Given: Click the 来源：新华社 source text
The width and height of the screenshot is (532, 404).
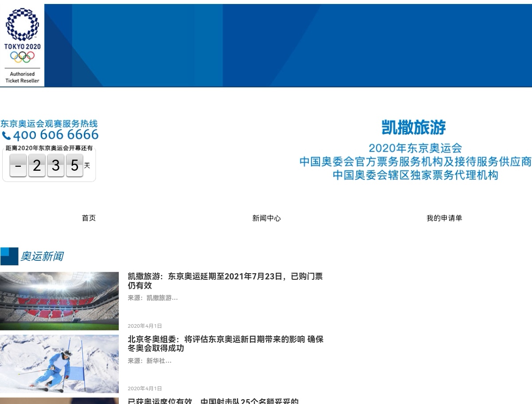Looking at the screenshot, I should click(x=149, y=361).
